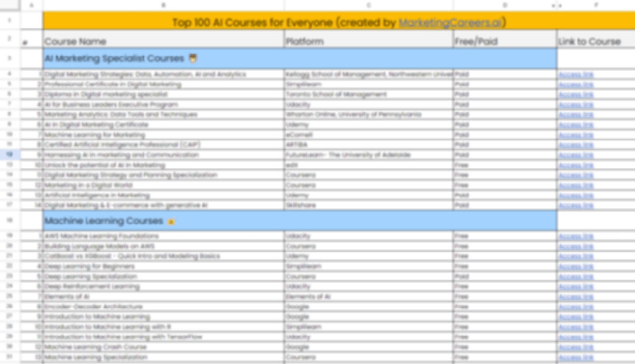Select the row 1 header
Screen dimensions: 635x364
pyautogui.click(x=10, y=21)
